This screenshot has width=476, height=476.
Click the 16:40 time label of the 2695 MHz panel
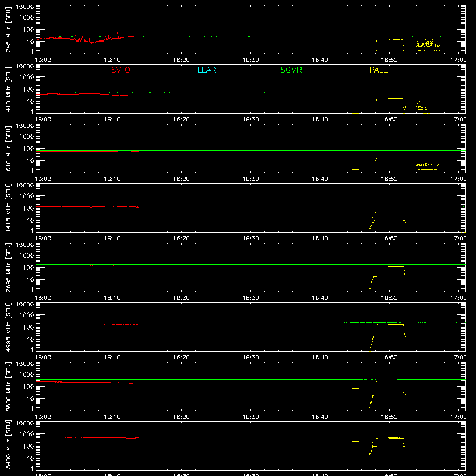(x=320, y=298)
